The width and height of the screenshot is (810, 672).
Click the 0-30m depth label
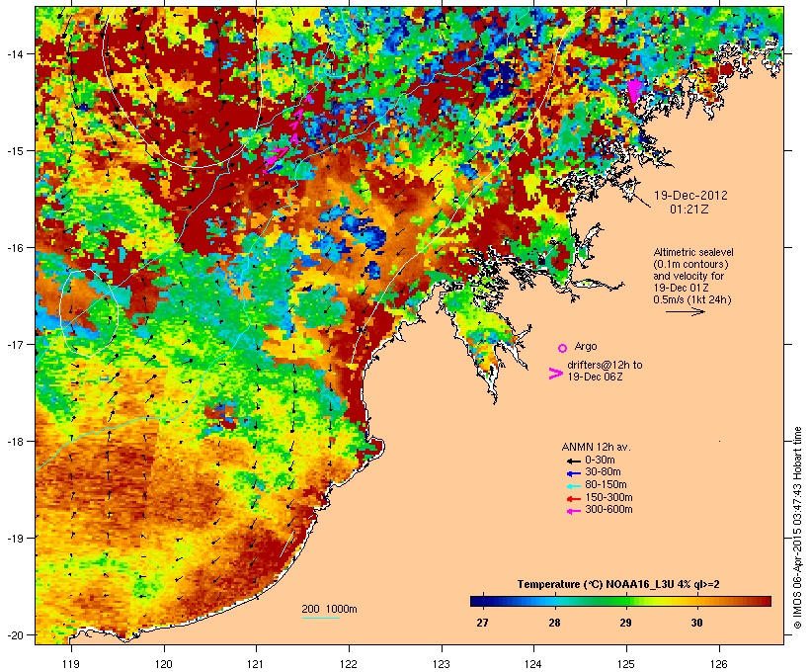tap(600, 461)
